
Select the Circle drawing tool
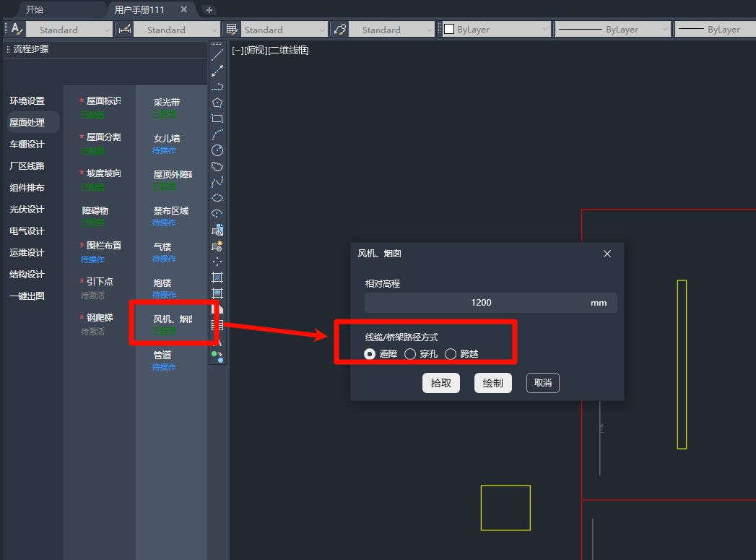coord(217,150)
